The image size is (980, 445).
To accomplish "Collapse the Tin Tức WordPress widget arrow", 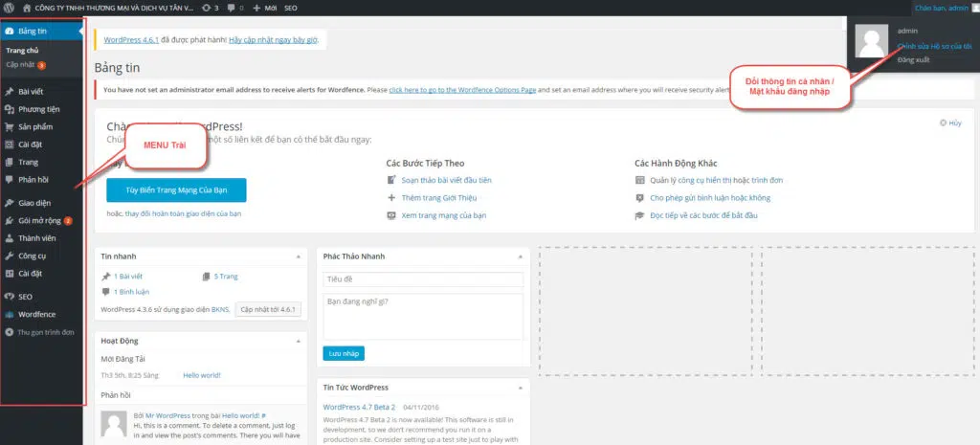I will click(x=521, y=388).
